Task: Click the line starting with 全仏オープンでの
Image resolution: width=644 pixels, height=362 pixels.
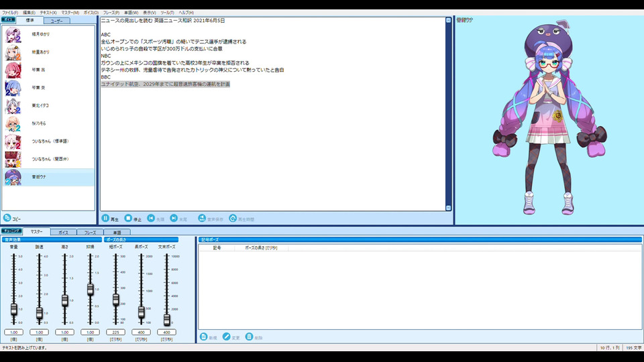Action: pyautogui.click(x=174, y=42)
